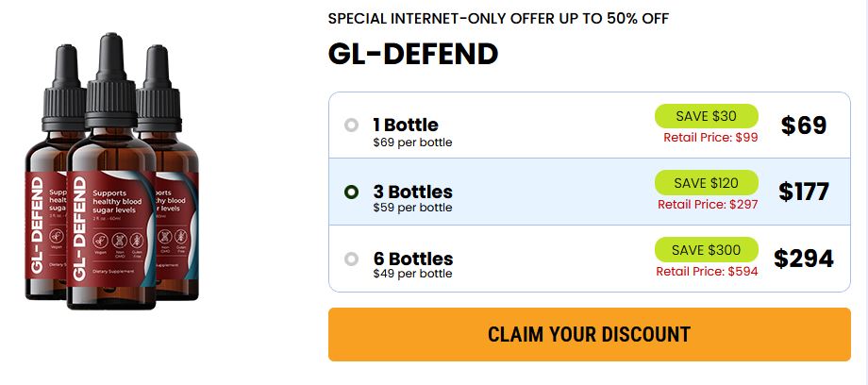Click the "6 Bottles" option label
This screenshot has width=868, height=385.
(x=412, y=259)
